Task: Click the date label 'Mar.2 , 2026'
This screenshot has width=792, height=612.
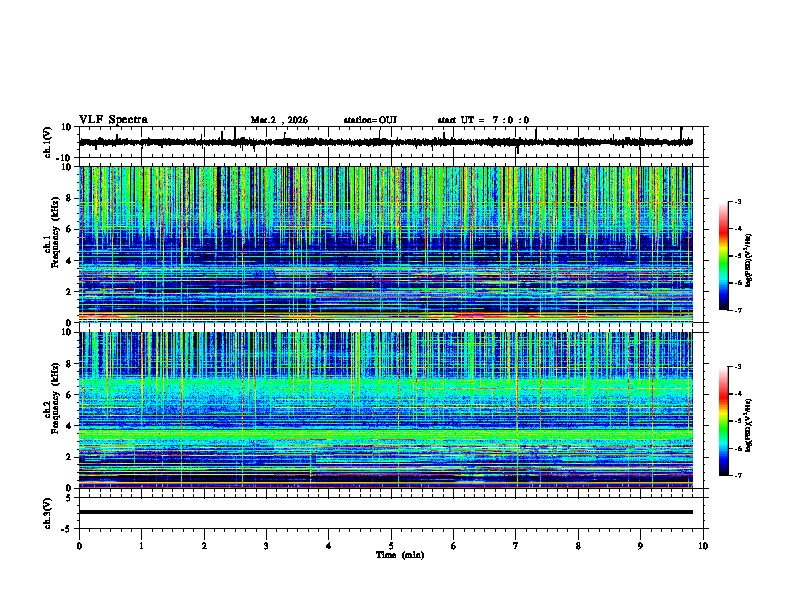Action: [x=279, y=120]
